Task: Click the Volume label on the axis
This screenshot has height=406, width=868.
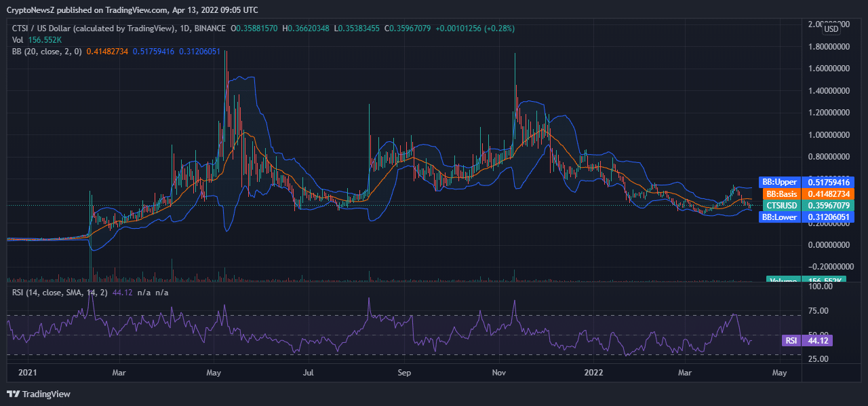Action: [783, 280]
